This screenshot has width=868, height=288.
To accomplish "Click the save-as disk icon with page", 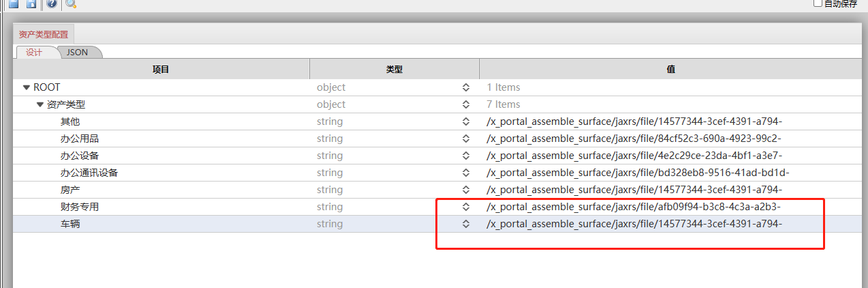I will (31, 3).
